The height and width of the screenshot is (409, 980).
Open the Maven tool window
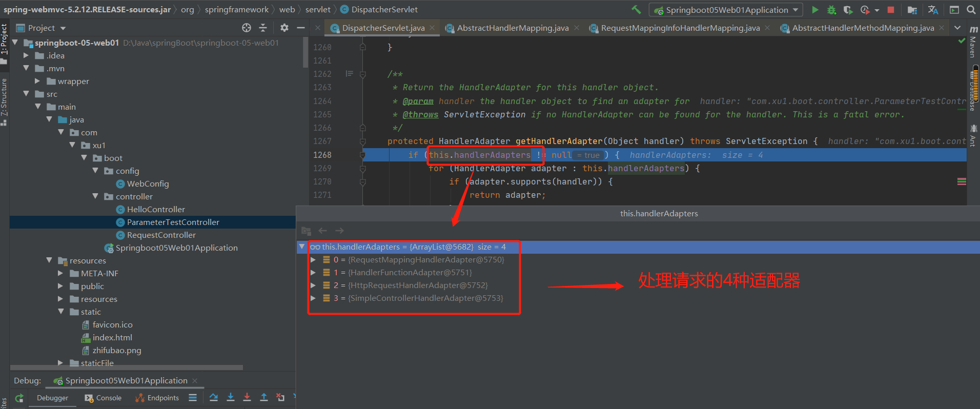972,43
